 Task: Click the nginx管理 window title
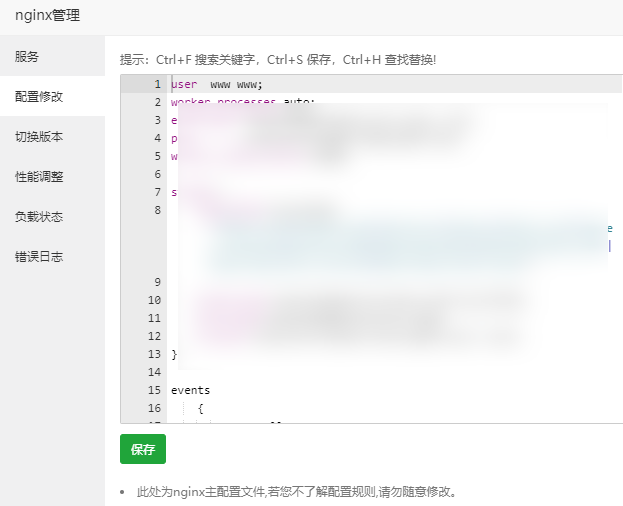[x=48, y=15]
